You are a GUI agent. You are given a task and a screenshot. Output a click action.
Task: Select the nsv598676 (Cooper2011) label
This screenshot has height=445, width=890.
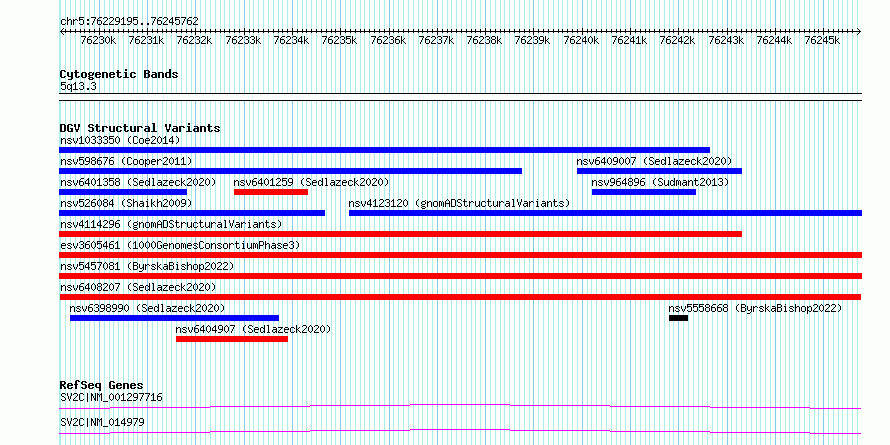(126, 161)
